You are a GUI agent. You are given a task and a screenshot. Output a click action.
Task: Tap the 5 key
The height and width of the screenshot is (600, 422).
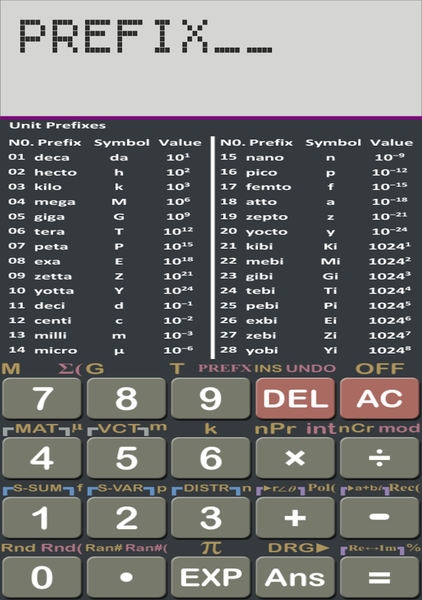pyautogui.click(x=126, y=458)
